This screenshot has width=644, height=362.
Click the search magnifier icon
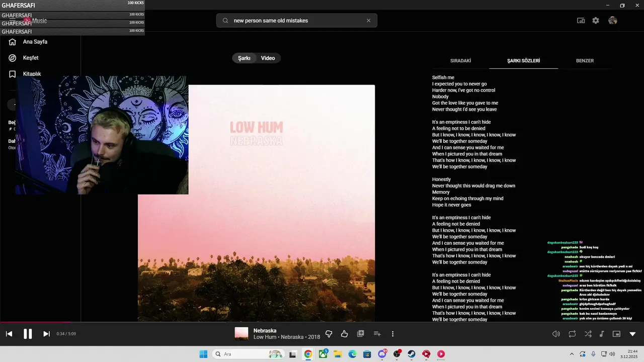click(225, 21)
